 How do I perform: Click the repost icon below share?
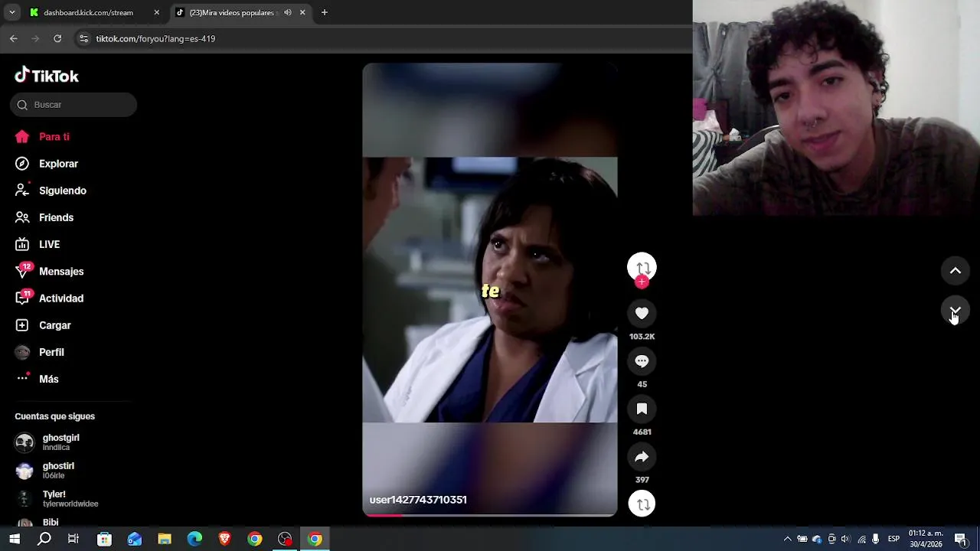click(642, 504)
